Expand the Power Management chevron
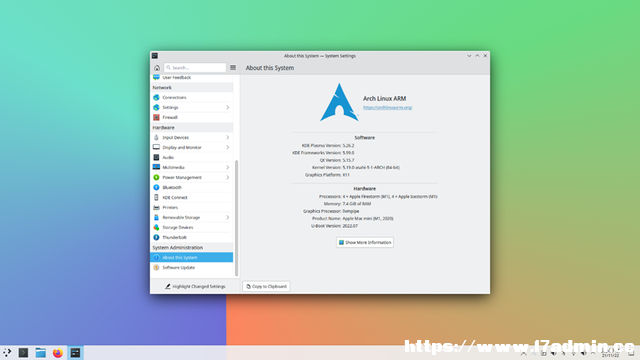The height and width of the screenshot is (360, 640). tap(228, 178)
